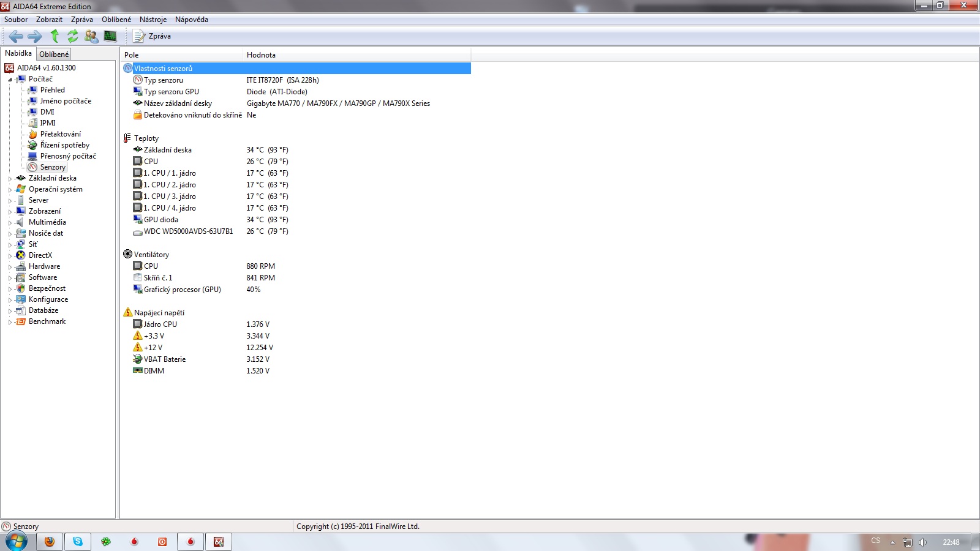Click the Konfigurace tree icon
Viewport: 980px width, 551px height.
(x=21, y=299)
